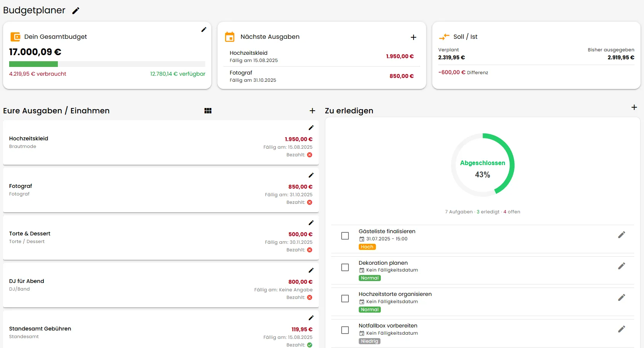Edit the Torte & Dessert expense
This screenshot has width=644, height=348.
(x=311, y=223)
